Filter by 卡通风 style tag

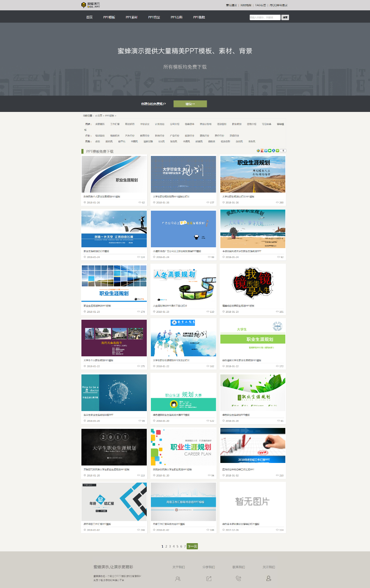186,141
